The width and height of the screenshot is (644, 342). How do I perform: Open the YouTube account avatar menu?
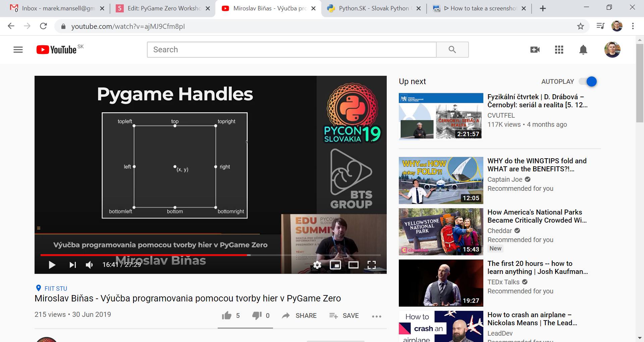[612, 50]
